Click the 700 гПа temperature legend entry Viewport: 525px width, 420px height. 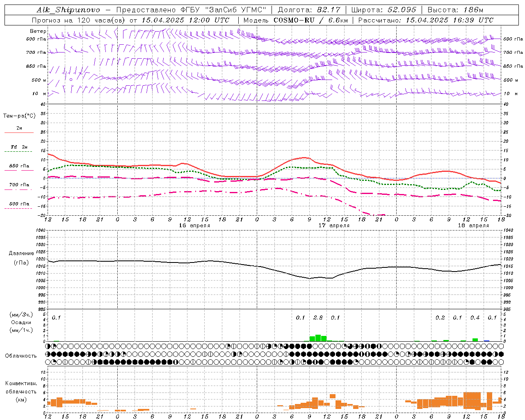(x=19, y=185)
